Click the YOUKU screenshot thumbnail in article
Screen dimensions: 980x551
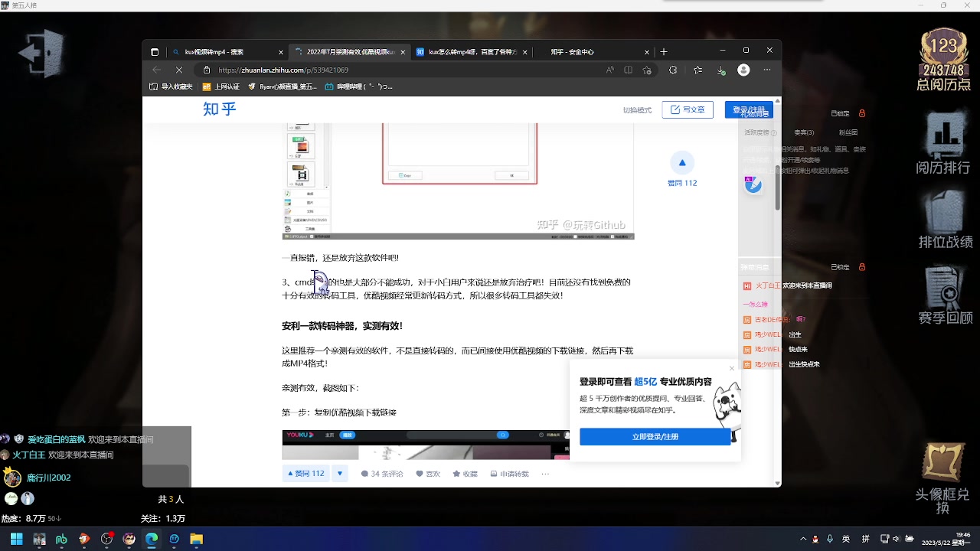tap(426, 445)
